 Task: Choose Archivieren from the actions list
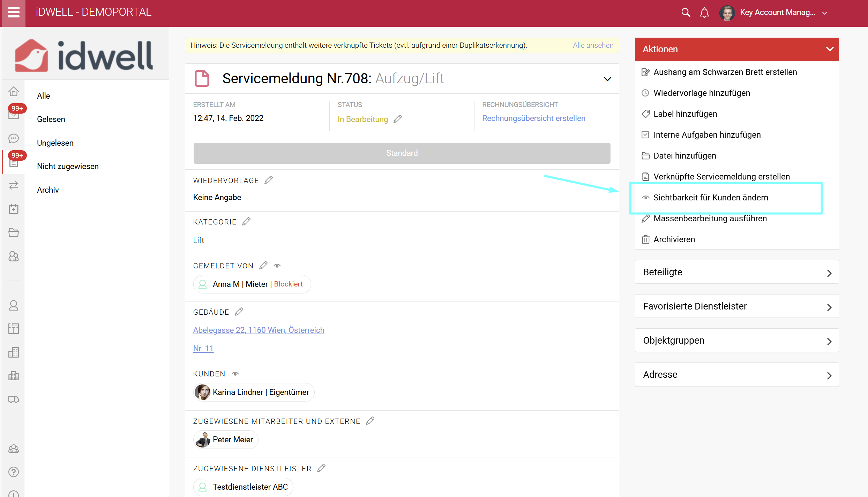point(674,239)
